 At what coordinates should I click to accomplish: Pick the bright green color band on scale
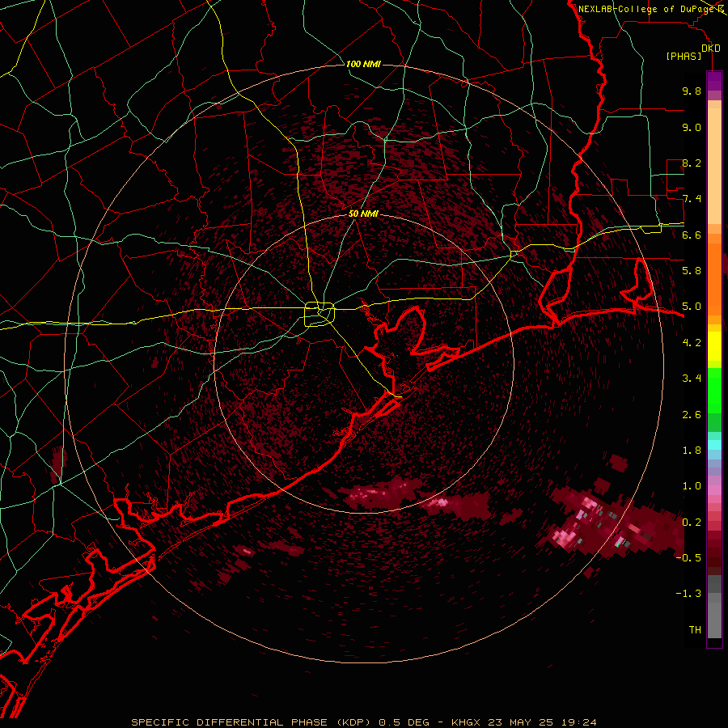(x=714, y=390)
